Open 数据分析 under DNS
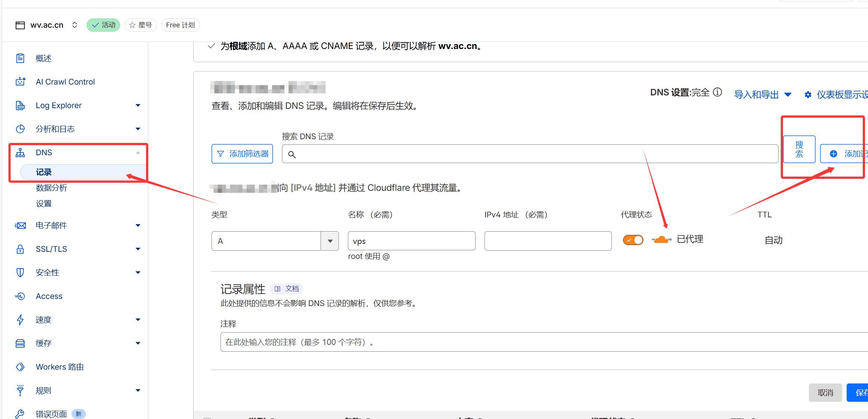This screenshot has width=868, height=419. [51, 188]
